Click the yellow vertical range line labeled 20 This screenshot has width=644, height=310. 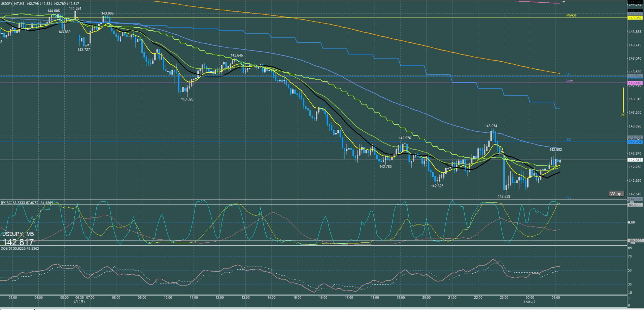click(623, 100)
